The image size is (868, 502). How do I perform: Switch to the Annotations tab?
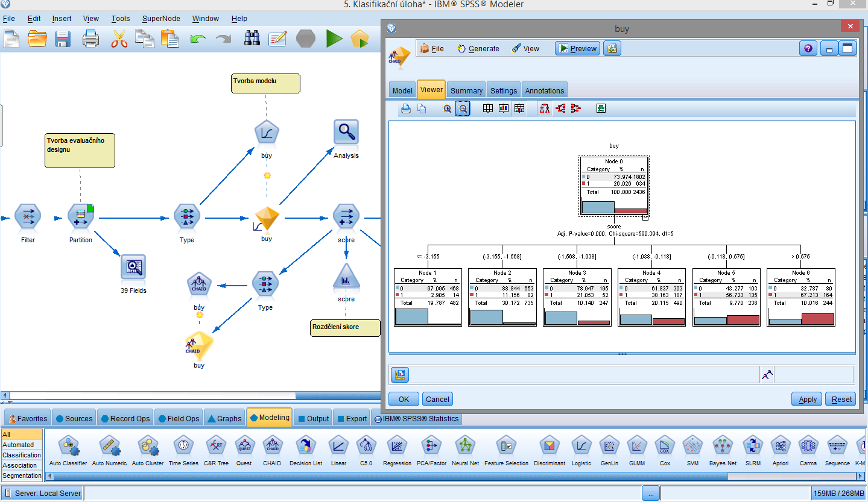click(545, 91)
